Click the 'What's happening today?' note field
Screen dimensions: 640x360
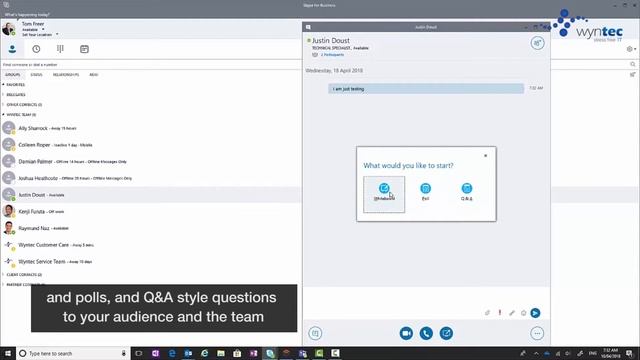[27, 15]
